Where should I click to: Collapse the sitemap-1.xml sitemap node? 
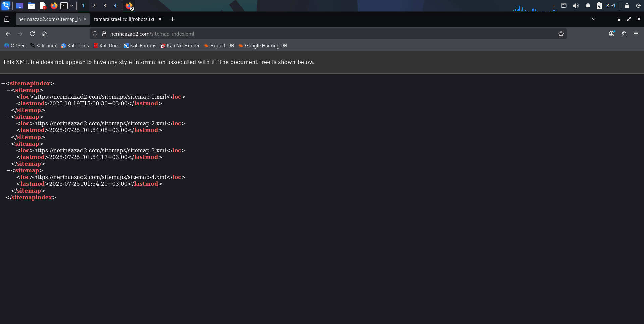point(8,90)
